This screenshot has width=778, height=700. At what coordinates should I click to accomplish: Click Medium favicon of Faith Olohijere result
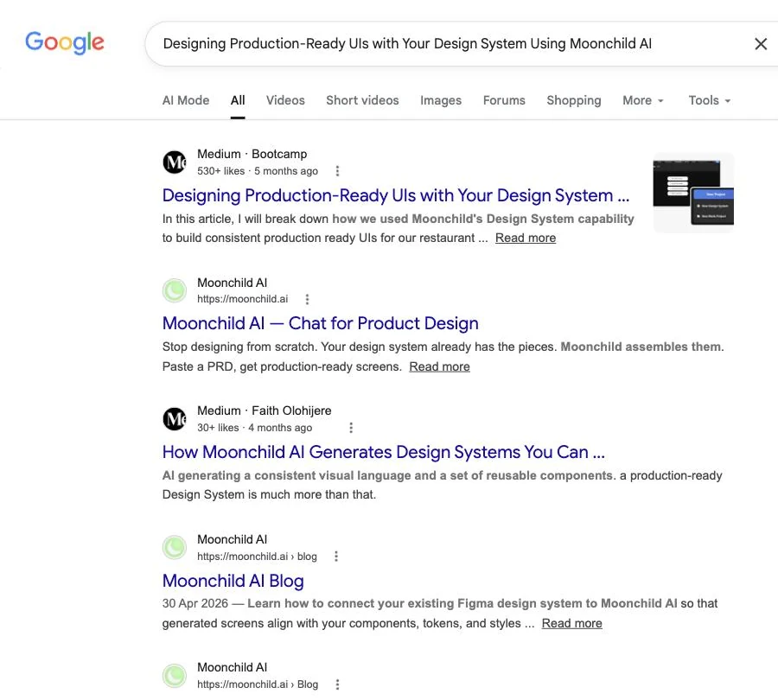[x=175, y=419]
